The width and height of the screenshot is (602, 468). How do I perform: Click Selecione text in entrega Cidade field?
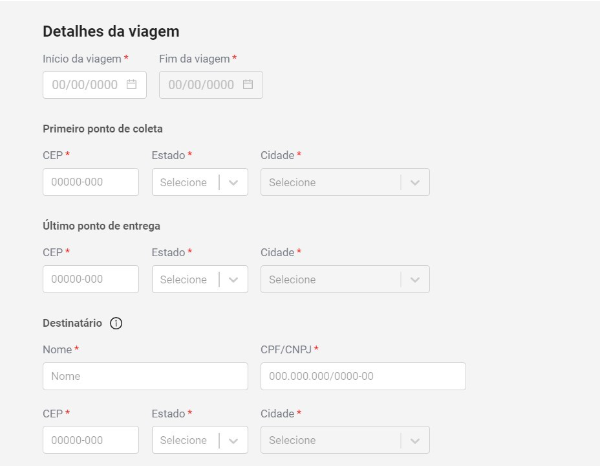tap(292, 279)
